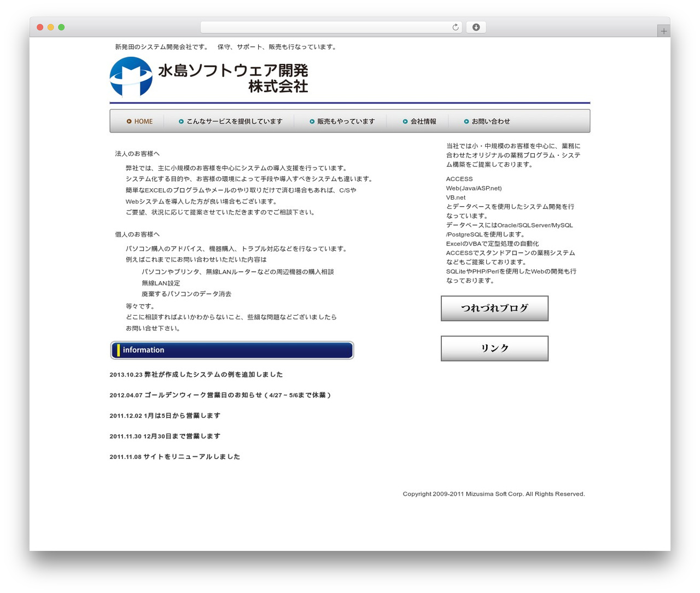Click the blue company logo emblem

[x=131, y=77]
